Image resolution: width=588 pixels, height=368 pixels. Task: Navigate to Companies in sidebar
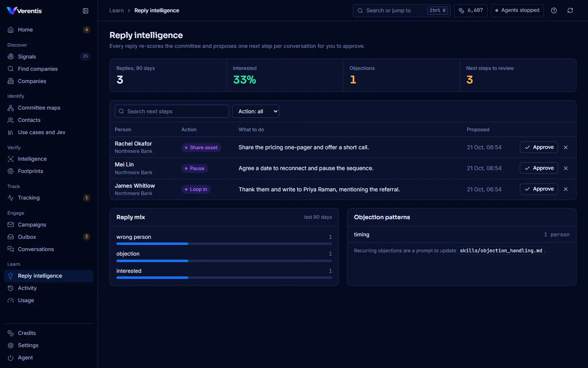click(49, 81)
